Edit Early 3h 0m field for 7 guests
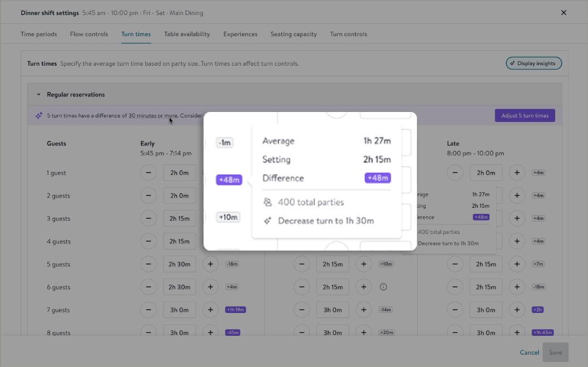 click(179, 310)
